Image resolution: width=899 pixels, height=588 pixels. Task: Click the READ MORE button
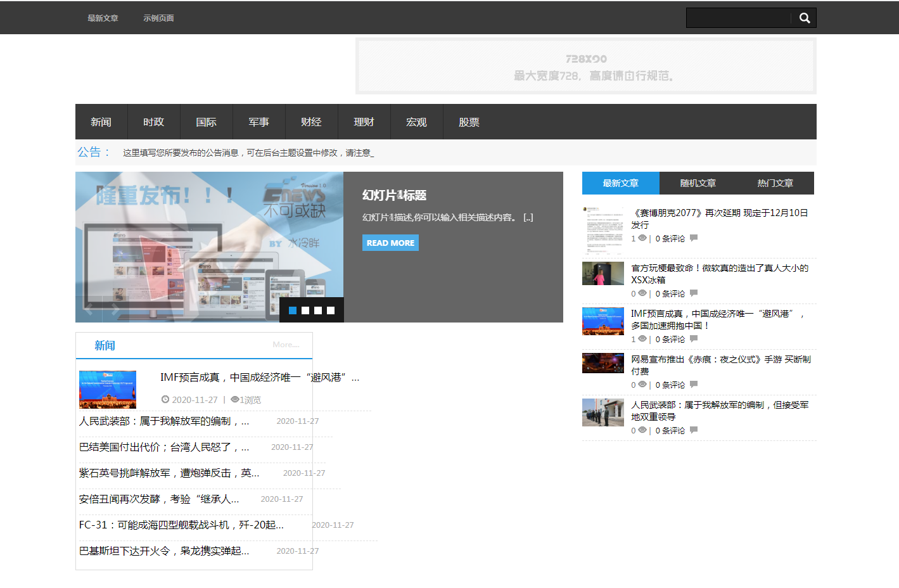(x=390, y=243)
